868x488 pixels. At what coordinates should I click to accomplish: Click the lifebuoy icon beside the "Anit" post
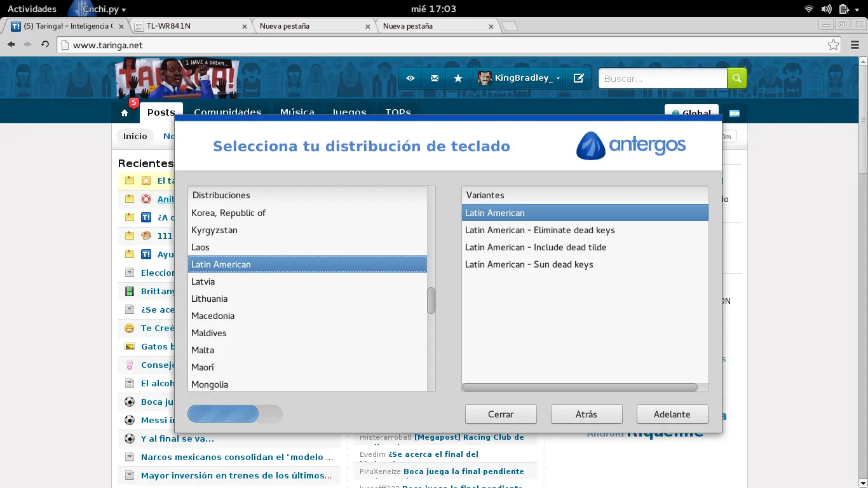pyautogui.click(x=146, y=199)
